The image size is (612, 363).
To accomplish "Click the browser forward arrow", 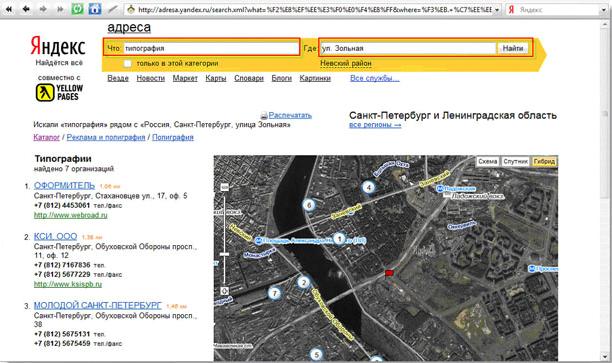I will [x=43, y=9].
